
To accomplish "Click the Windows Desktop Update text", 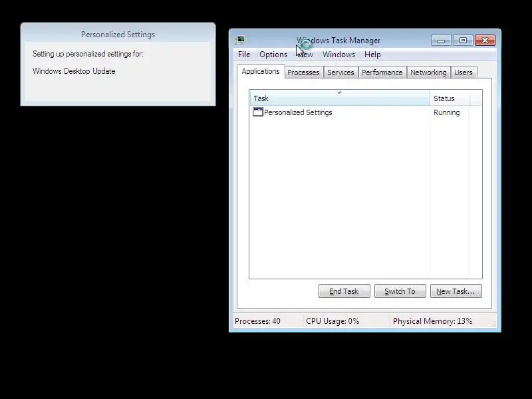I will coord(74,71).
